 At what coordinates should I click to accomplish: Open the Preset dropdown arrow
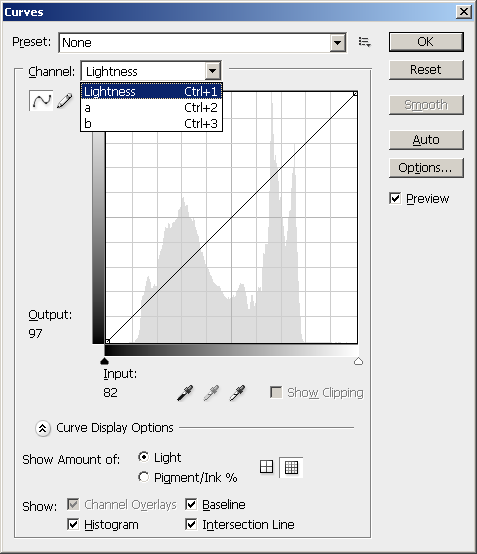pos(338,43)
